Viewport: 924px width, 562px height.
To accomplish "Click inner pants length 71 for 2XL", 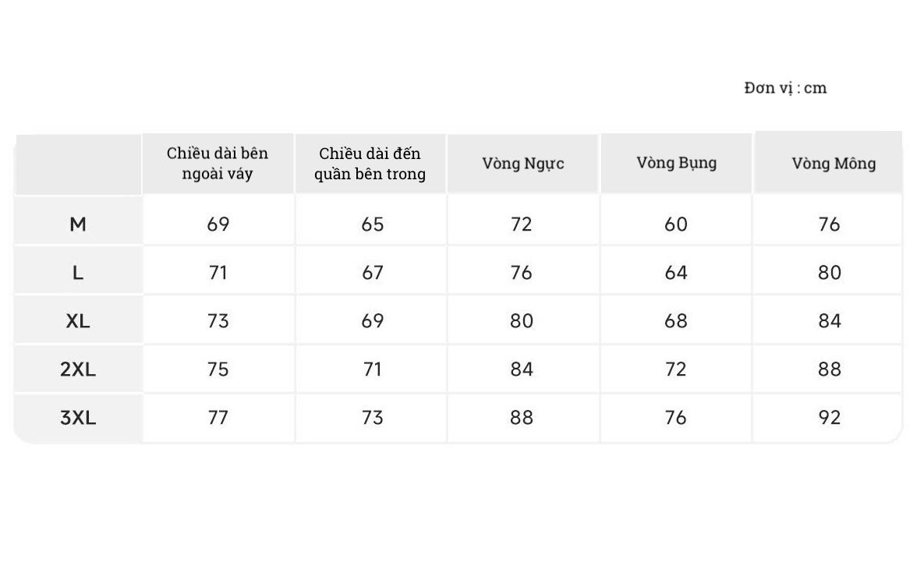I will click(372, 369).
